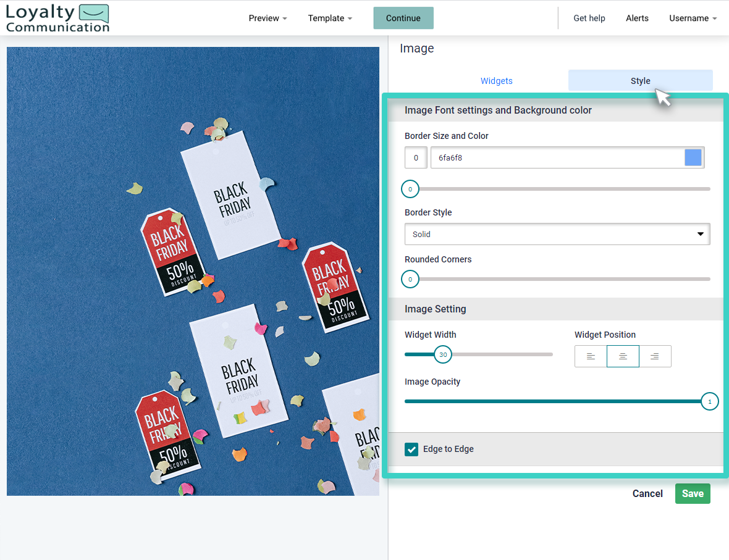Select the Style tab

click(x=640, y=81)
